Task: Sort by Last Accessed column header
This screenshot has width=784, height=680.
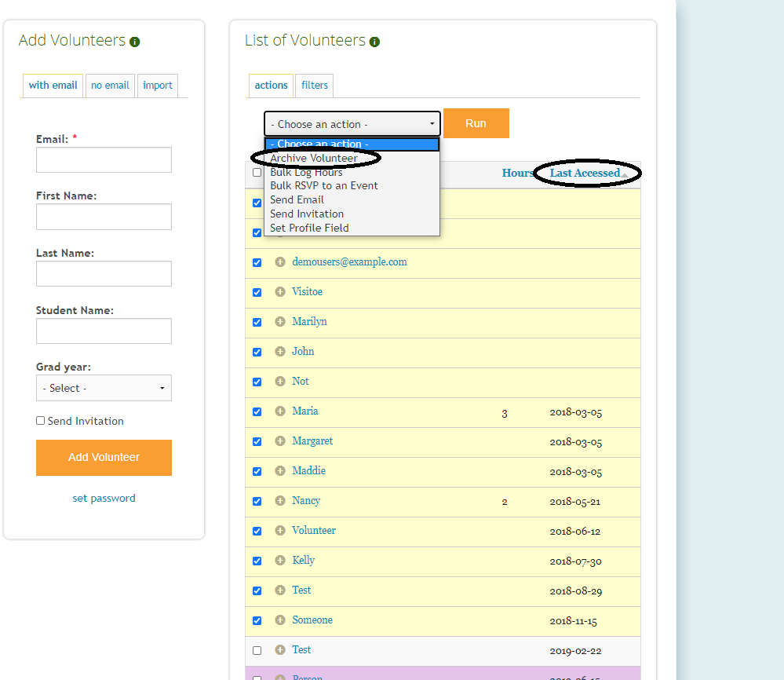Action: [585, 173]
